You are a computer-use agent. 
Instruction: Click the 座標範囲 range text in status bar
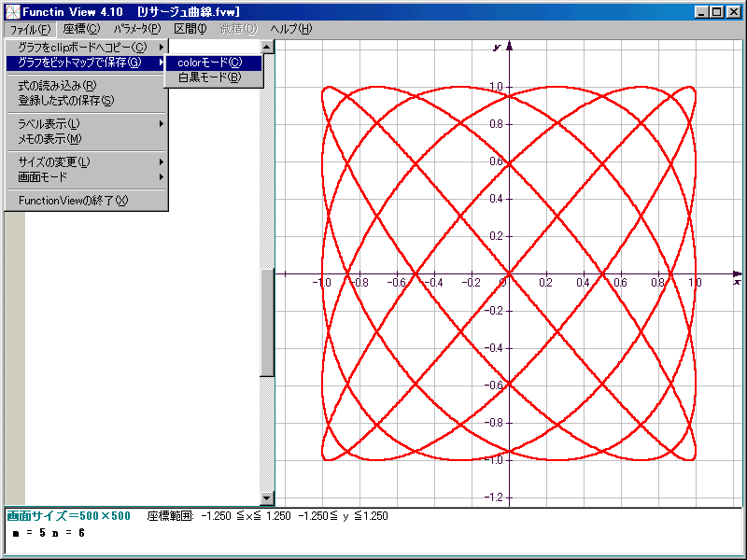(x=268, y=516)
